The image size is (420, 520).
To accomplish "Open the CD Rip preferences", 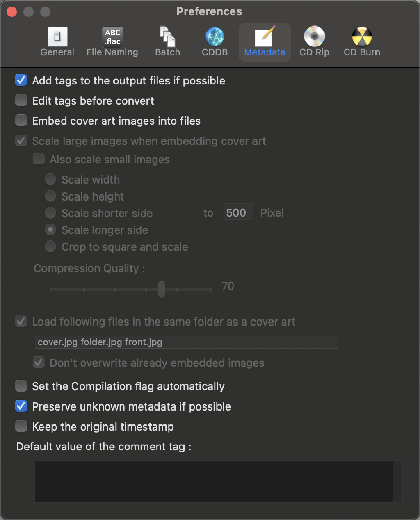I will click(314, 41).
